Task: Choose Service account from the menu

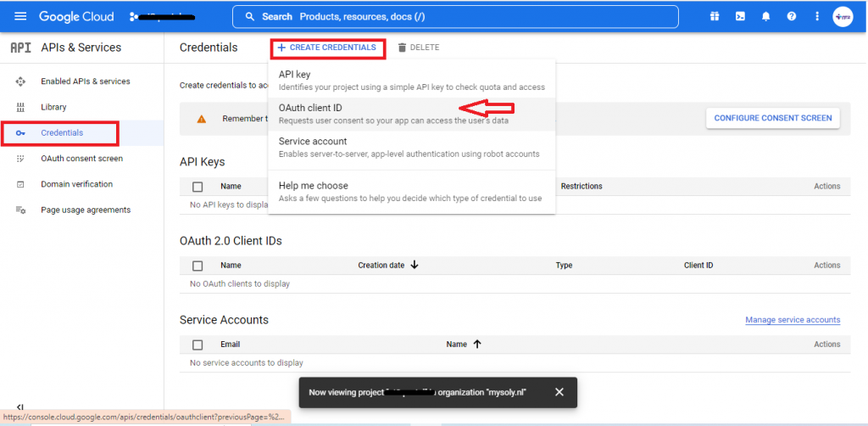Action: [x=412, y=148]
